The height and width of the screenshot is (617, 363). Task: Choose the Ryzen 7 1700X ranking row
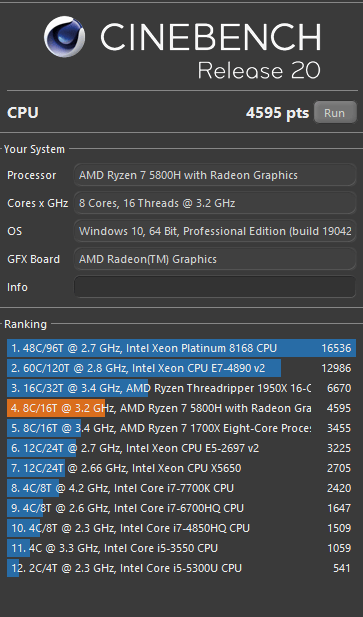(181, 428)
